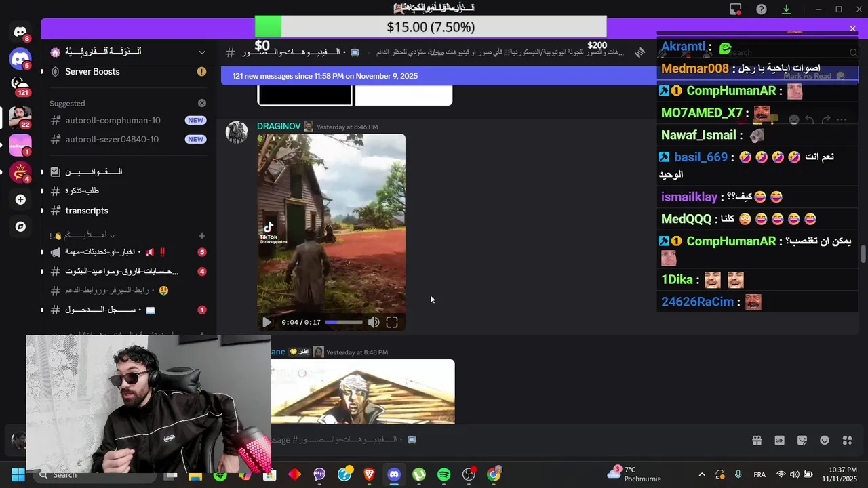
Task: Open Server Boosts entry
Action: tap(128, 71)
